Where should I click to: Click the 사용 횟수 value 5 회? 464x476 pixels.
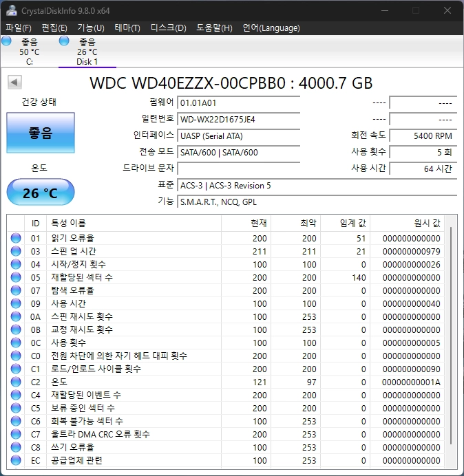tap(423, 152)
